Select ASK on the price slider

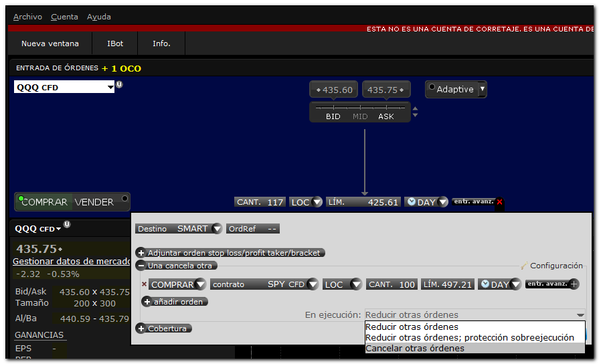(x=386, y=116)
